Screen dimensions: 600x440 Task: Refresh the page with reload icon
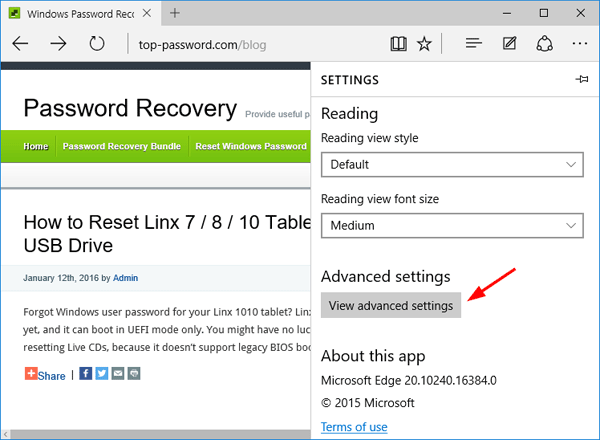(x=97, y=44)
